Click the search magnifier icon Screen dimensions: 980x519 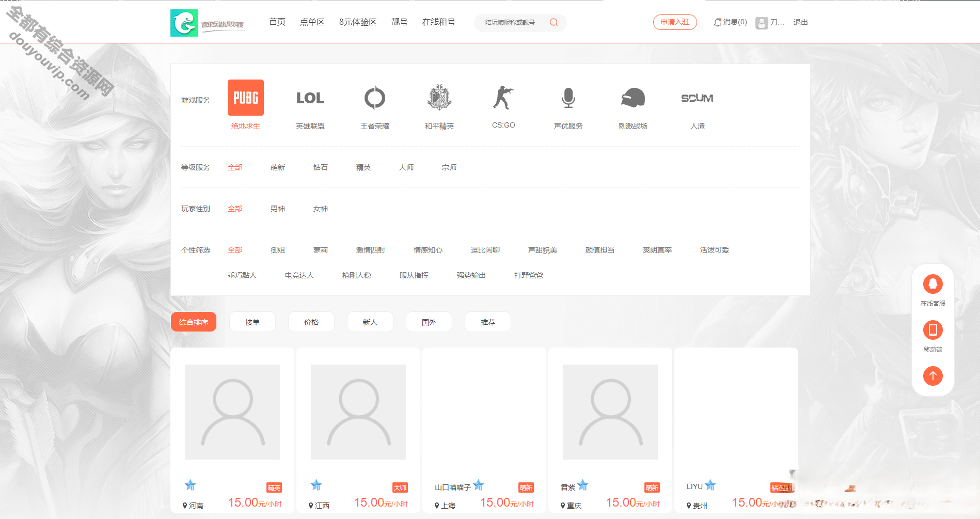554,22
